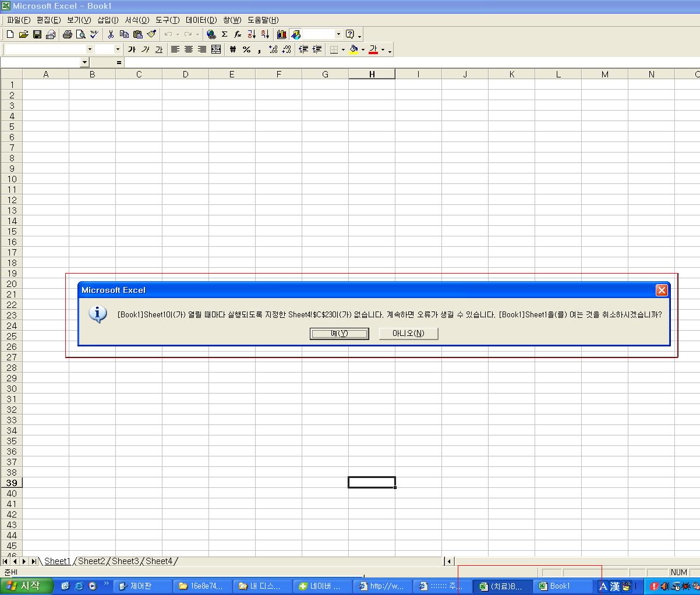The height and width of the screenshot is (595, 700).
Task: Run the spelling check tool
Action: tap(94, 34)
